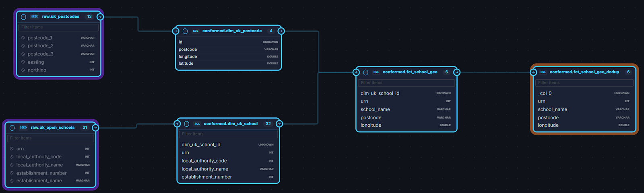644x193 pixels.
Task: Select the longitude column in conformed.dim_uk_postcode
Action: 229,57
